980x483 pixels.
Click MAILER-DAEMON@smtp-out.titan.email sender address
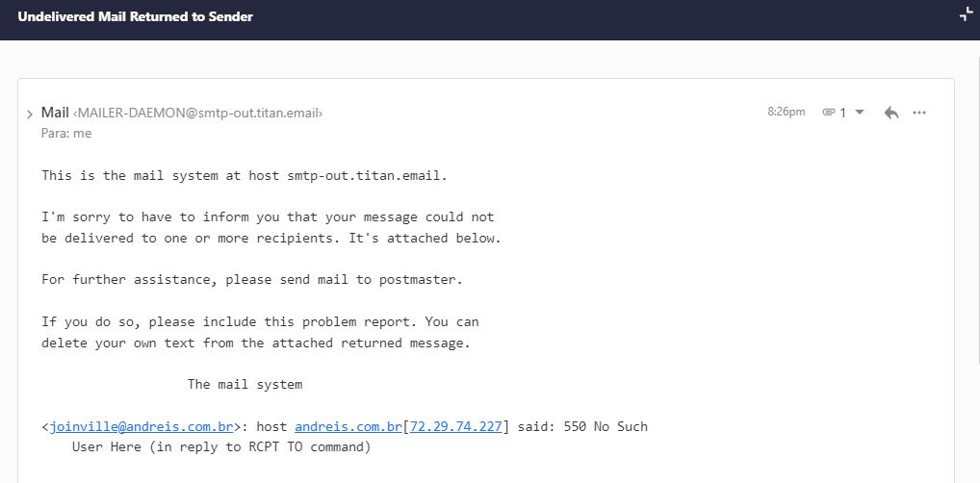click(198, 114)
